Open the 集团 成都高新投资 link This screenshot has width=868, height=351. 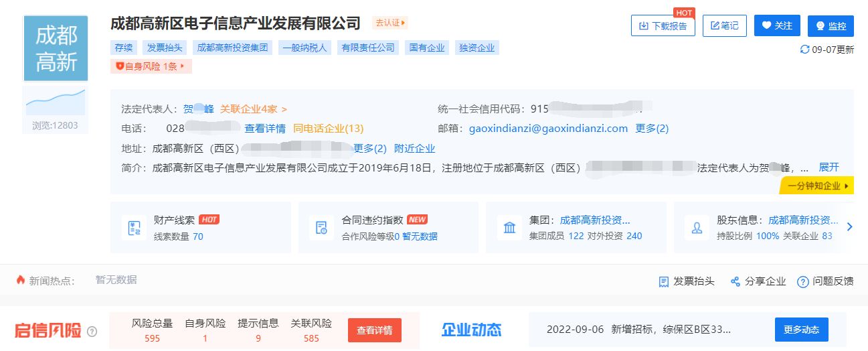click(x=595, y=220)
